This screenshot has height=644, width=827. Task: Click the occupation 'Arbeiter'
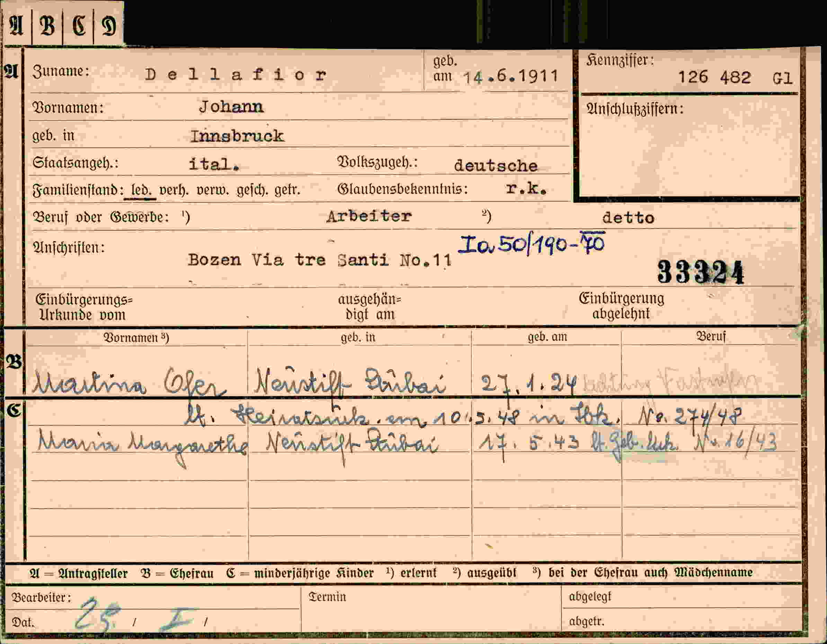369,216
